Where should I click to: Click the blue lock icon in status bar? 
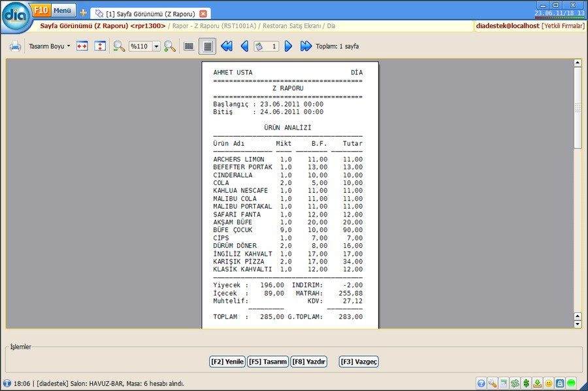tap(560, 383)
